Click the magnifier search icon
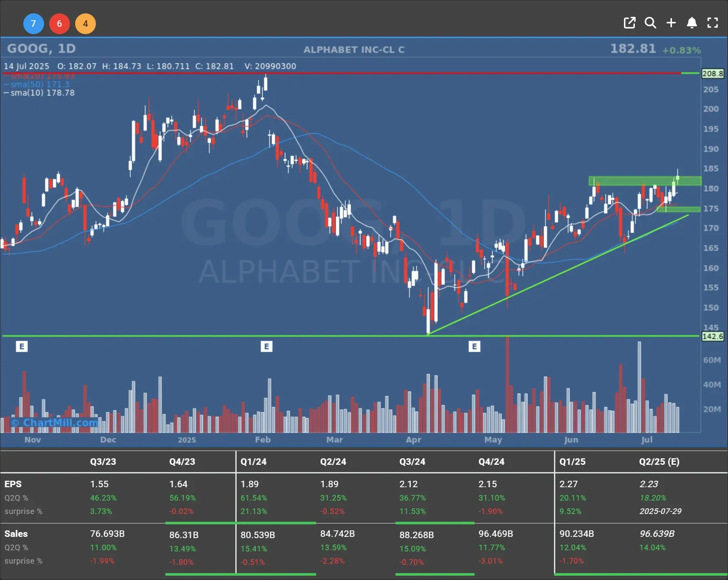The height and width of the screenshot is (580, 728). point(650,23)
